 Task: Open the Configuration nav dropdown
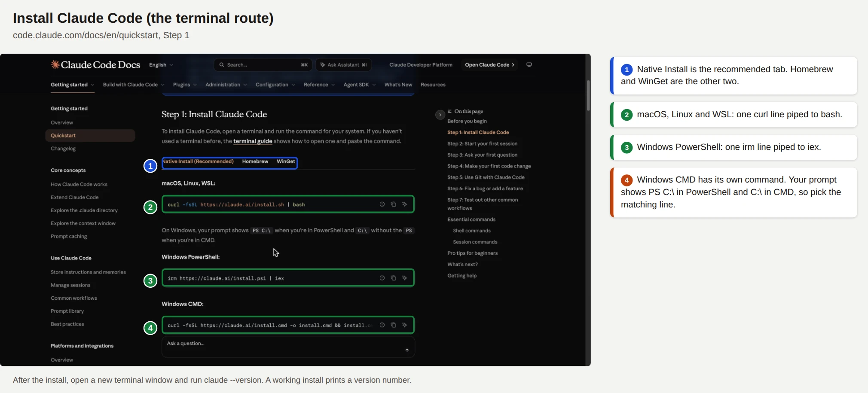coord(275,85)
